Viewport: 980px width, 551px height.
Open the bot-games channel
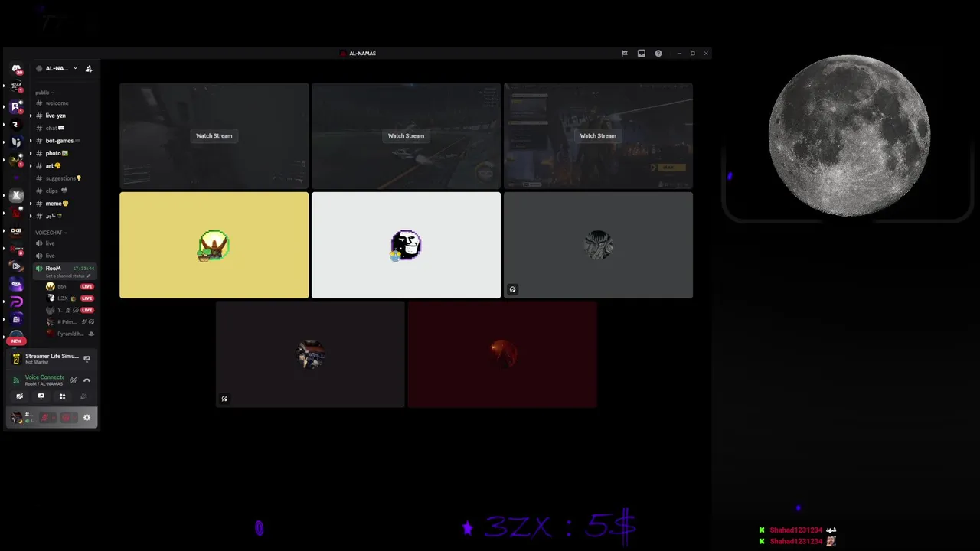pyautogui.click(x=61, y=141)
